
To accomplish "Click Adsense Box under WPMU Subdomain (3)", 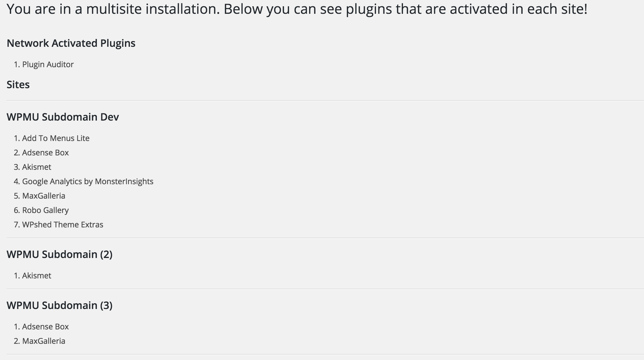I will (x=45, y=327).
